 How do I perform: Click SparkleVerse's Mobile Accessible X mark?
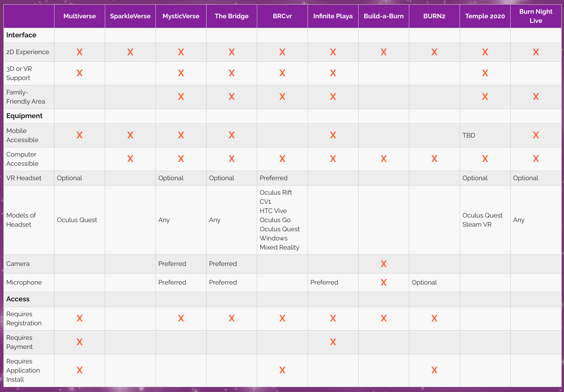(130, 135)
